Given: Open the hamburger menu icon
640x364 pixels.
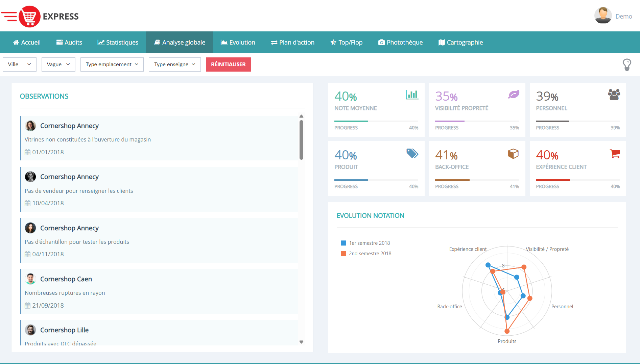Looking at the screenshot, I should (9, 16).
